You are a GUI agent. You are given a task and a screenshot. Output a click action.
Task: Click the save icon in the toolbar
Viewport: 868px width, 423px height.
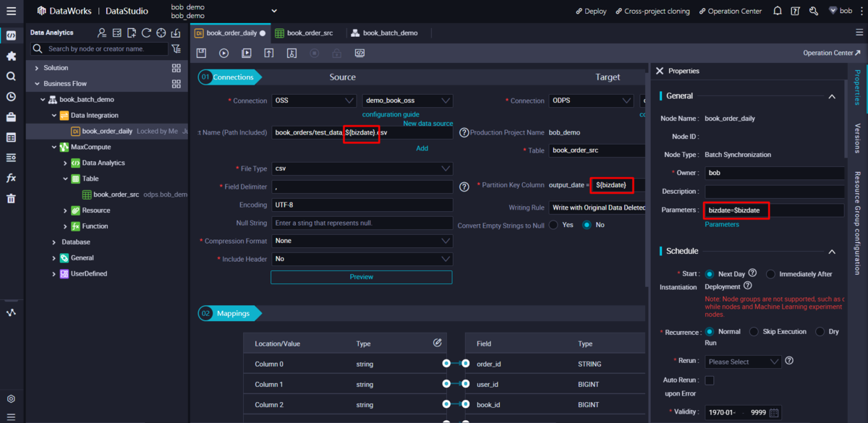click(x=202, y=53)
